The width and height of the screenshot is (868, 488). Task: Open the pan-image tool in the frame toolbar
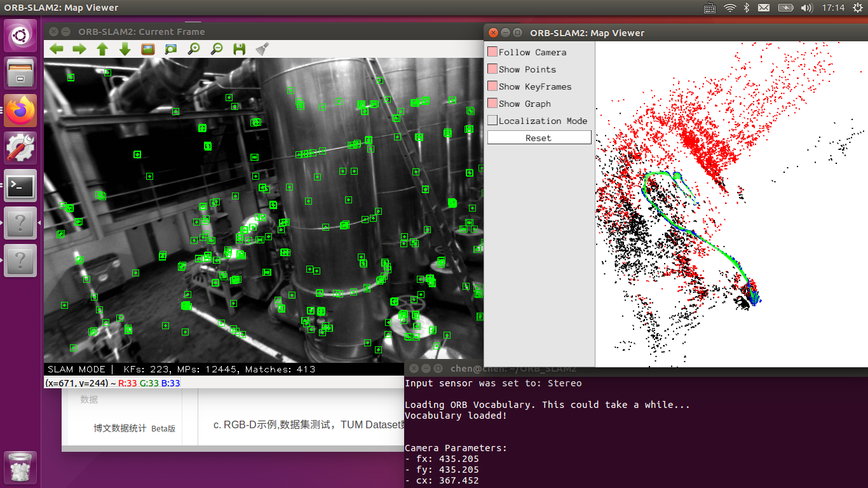(170, 48)
